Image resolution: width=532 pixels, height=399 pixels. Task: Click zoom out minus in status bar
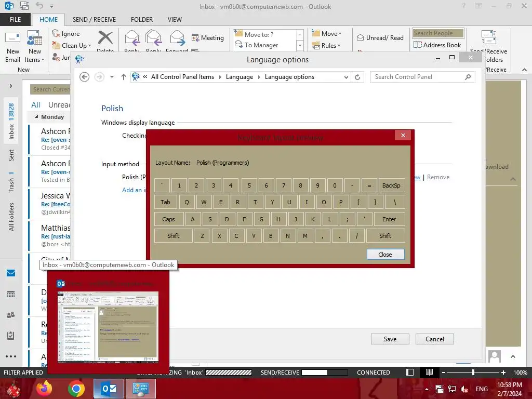coord(444,372)
